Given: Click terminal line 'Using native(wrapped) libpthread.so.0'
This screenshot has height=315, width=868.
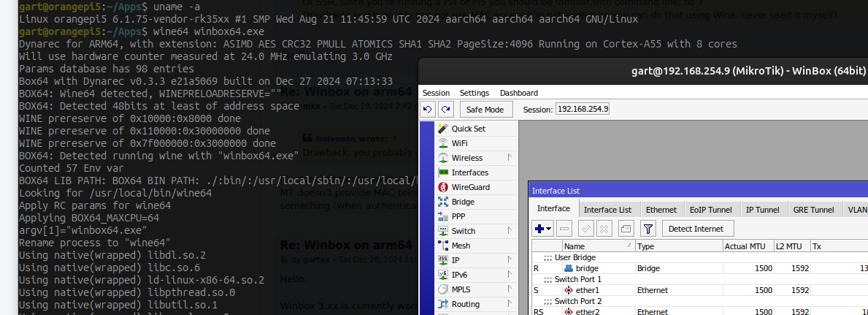Looking at the screenshot, I should click(x=127, y=292).
